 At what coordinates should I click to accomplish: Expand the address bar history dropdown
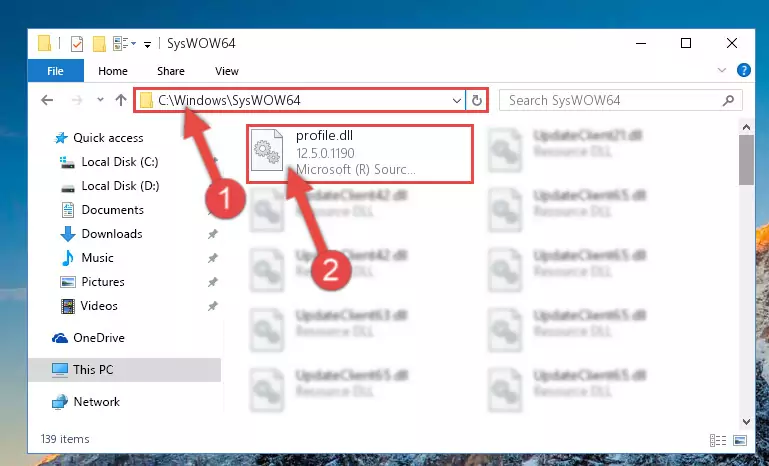click(457, 101)
